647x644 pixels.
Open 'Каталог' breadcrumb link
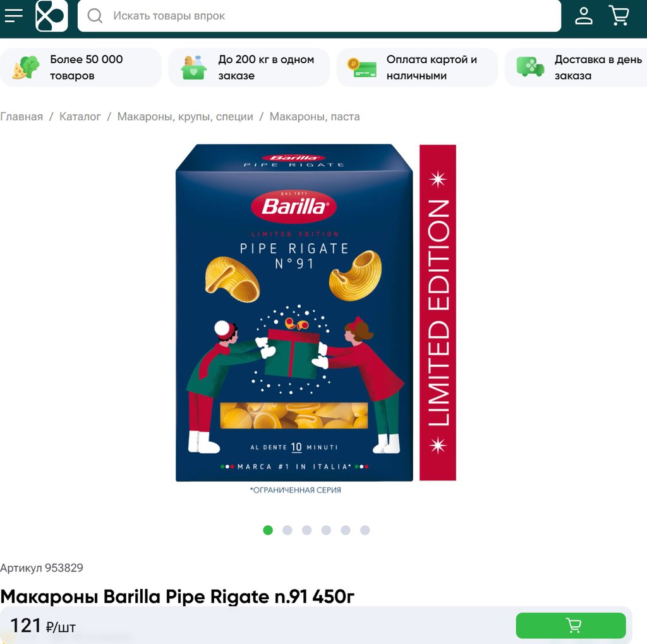(x=80, y=116)
